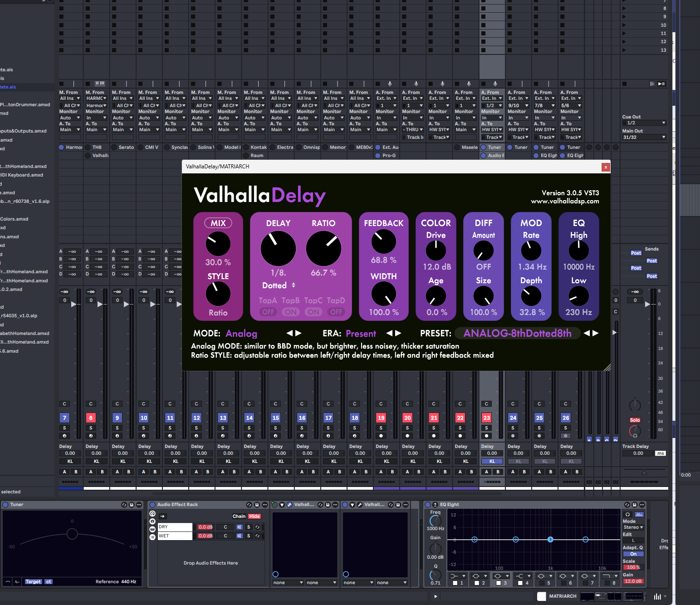The width and height of the screenshot is (700, 605).
Task: Toggle Audio Effect Rack chain list view
Action: tap(152, 537)
